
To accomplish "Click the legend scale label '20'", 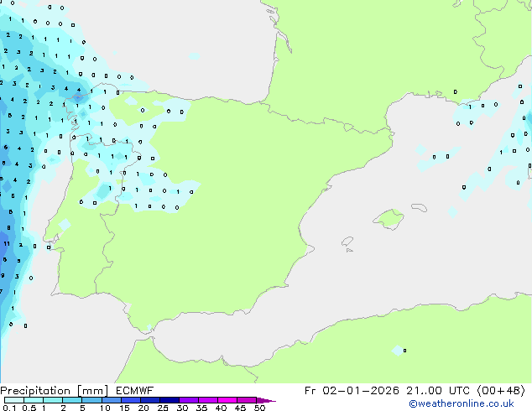I will click(143, 408).
